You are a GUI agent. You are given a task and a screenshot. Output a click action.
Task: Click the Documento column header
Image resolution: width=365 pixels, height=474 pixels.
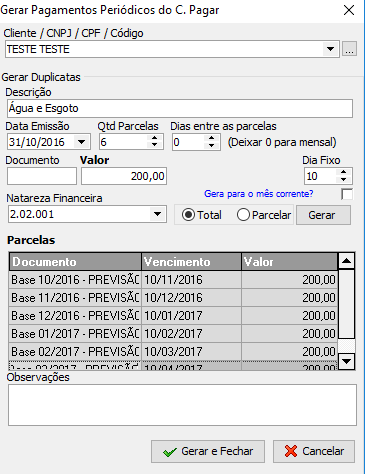[75, 262]
